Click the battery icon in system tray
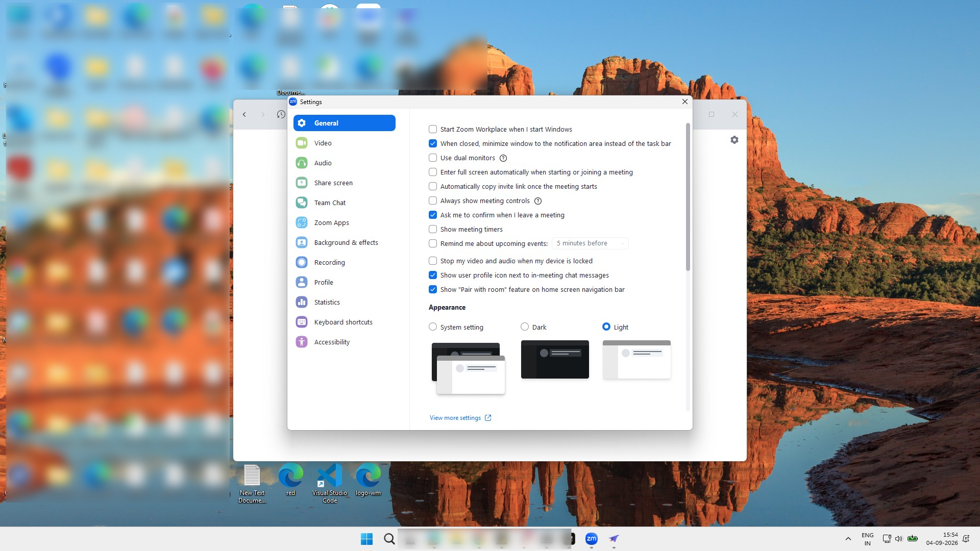Screen dimensions: 980x551 [913, 539]
